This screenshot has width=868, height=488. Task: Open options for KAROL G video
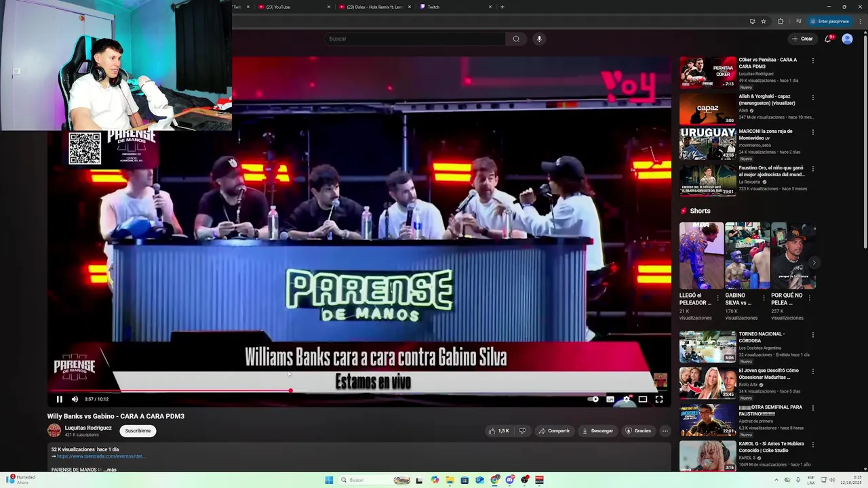coord(812,445)
